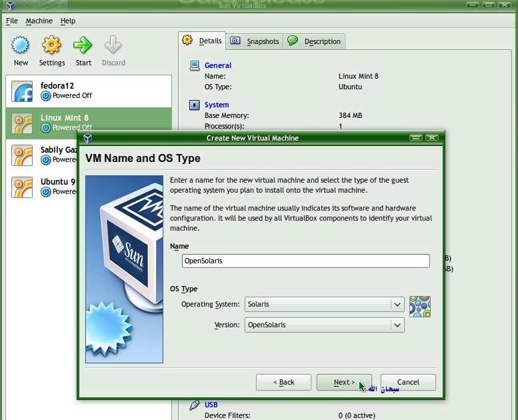
Task: Click the power state icon beside fedora12
Action: pos(45,96)
